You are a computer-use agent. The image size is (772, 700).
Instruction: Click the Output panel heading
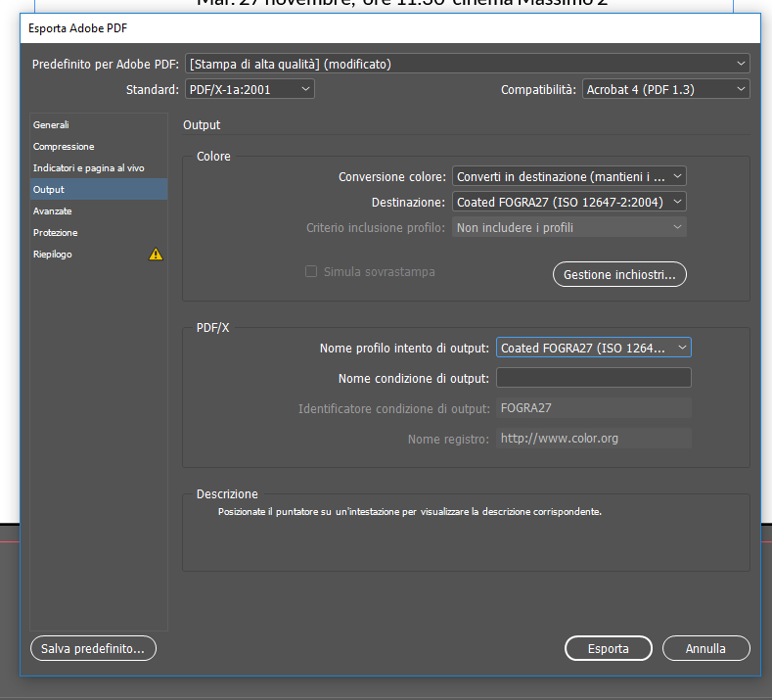(x=202, y=125)
